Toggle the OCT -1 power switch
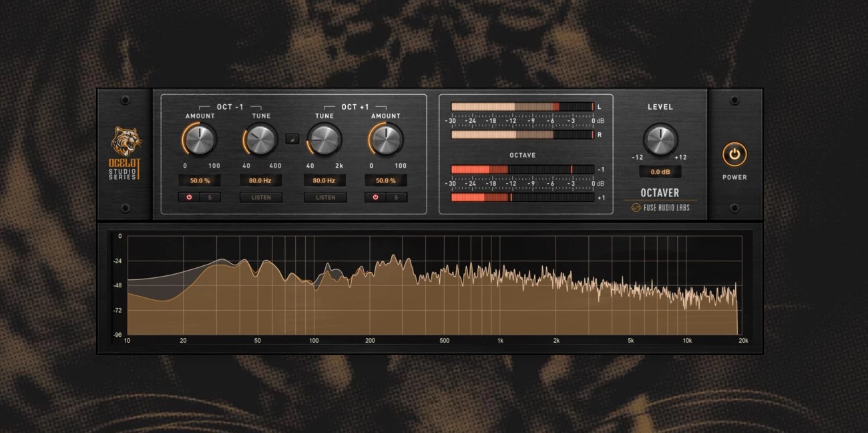 [189, 198]
